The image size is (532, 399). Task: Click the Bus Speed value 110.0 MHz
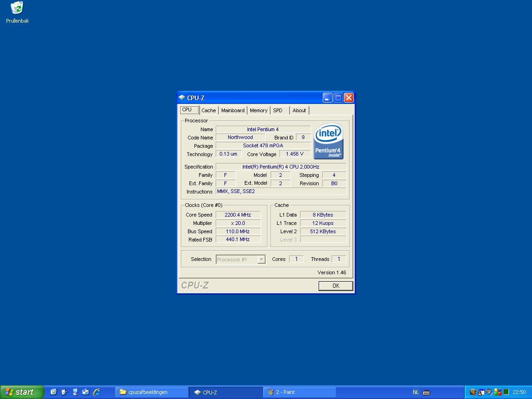tap(238, 231)
